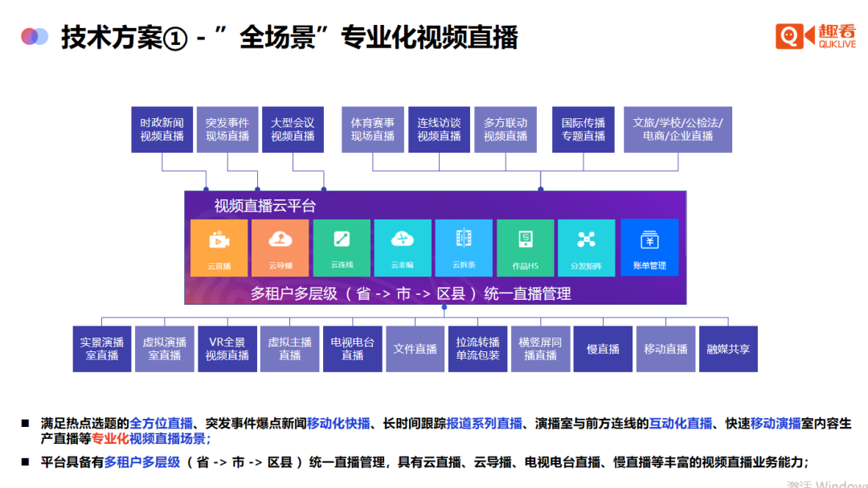Screen dimensions: 868x488
Task: Click the 视频直播云平台 panel title
Action: tap(265, 205)
